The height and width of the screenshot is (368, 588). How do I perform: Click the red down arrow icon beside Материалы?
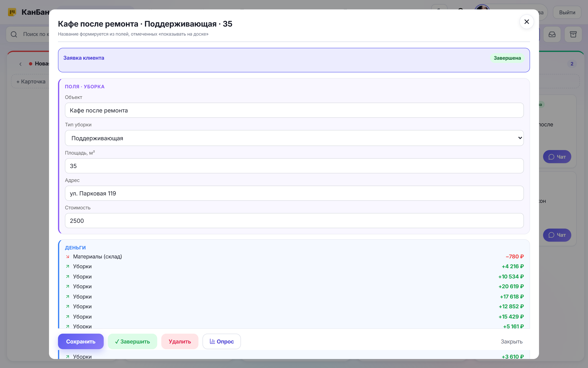pos(68,257)
